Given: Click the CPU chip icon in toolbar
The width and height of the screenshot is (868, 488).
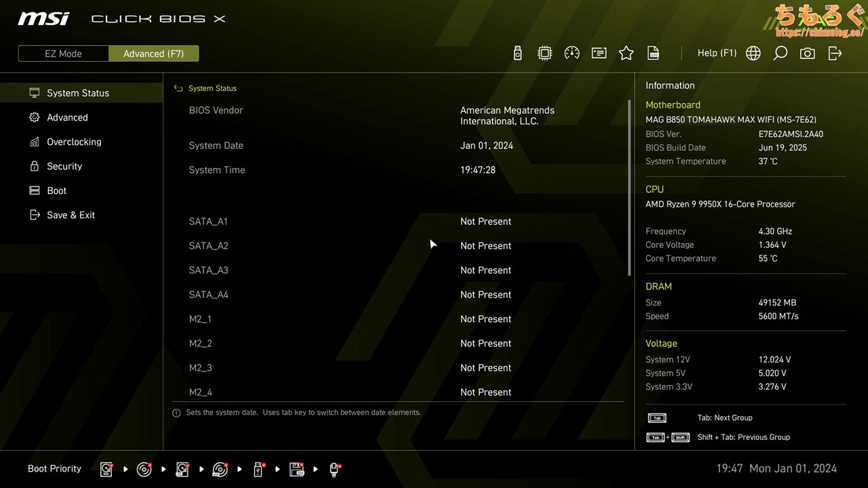Looking at the screenshot, I should [545, 53].
